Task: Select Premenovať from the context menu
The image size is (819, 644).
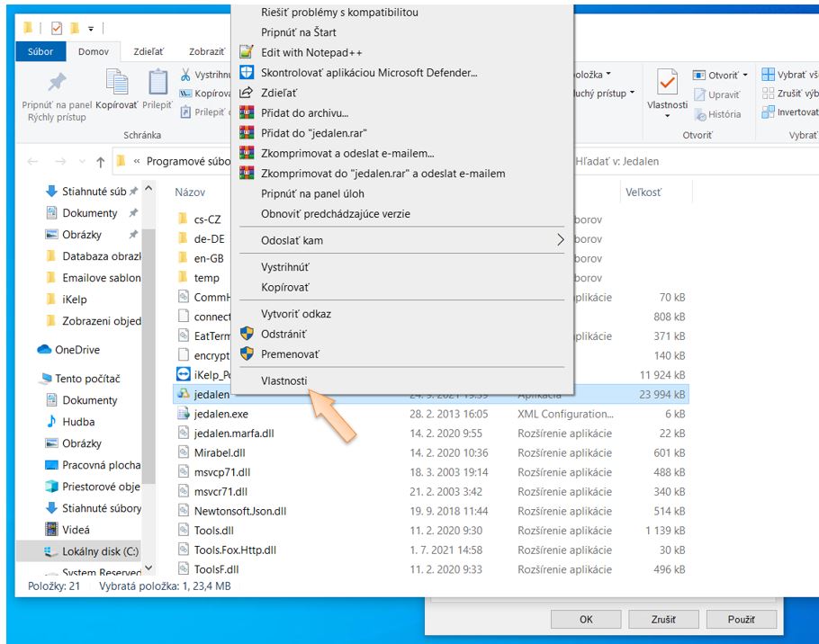Action: pyautogui.click(x=290, y=353)
